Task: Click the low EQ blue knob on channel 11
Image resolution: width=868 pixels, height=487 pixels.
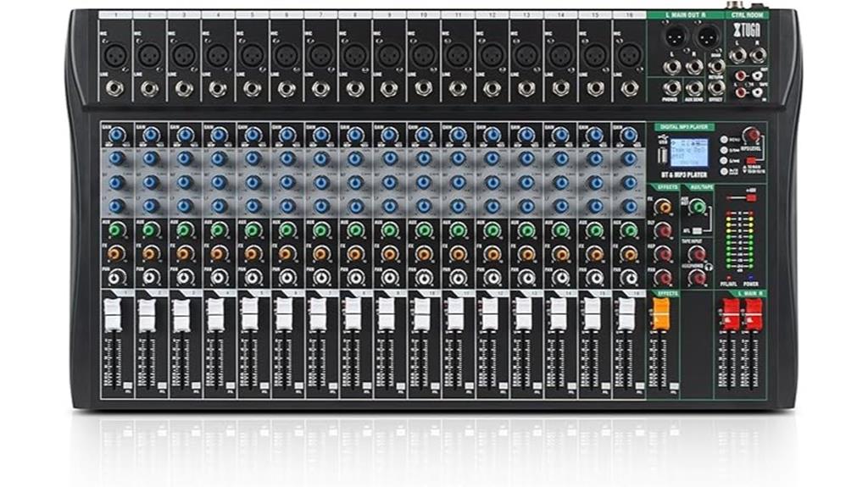Action: (x=458, y=207)
